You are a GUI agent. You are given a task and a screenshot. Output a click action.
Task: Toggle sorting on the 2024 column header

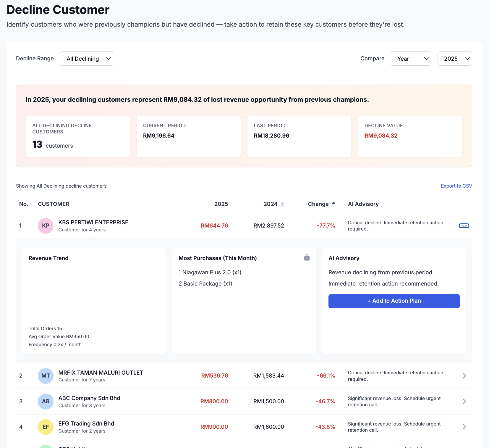point(270,204)
